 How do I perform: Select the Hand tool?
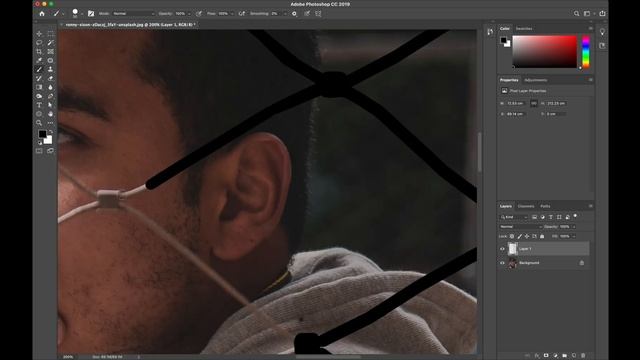pyautogui.click(x=50, y=114)
